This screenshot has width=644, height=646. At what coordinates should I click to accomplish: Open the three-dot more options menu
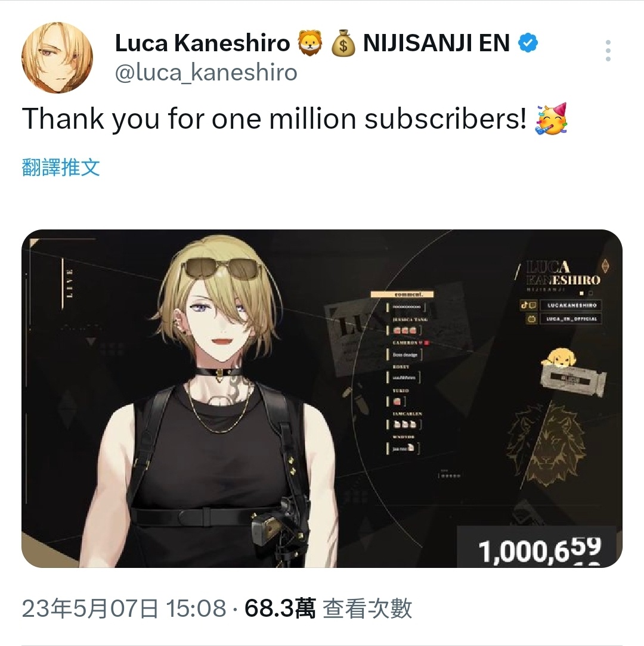[x=608, y=51]
